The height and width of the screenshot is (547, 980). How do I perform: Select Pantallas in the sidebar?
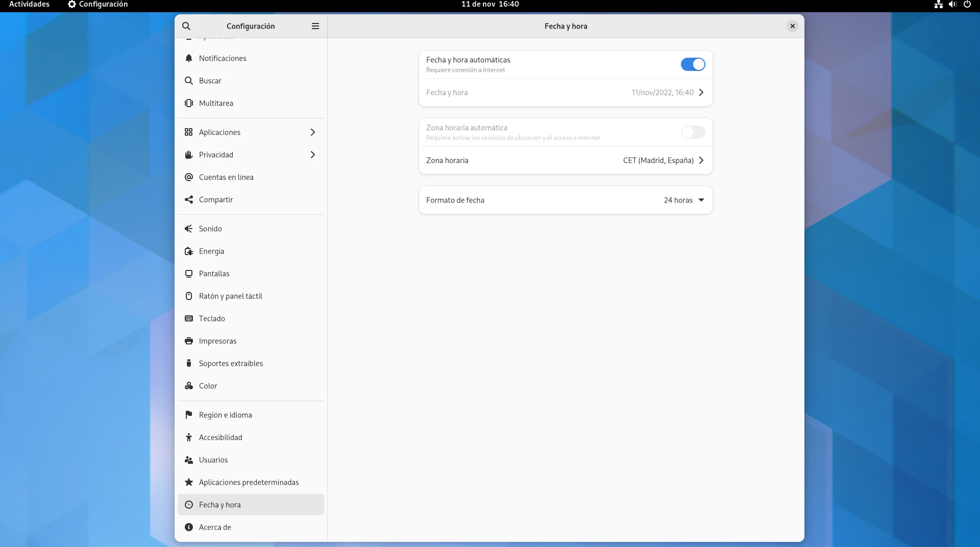[214, 273]
